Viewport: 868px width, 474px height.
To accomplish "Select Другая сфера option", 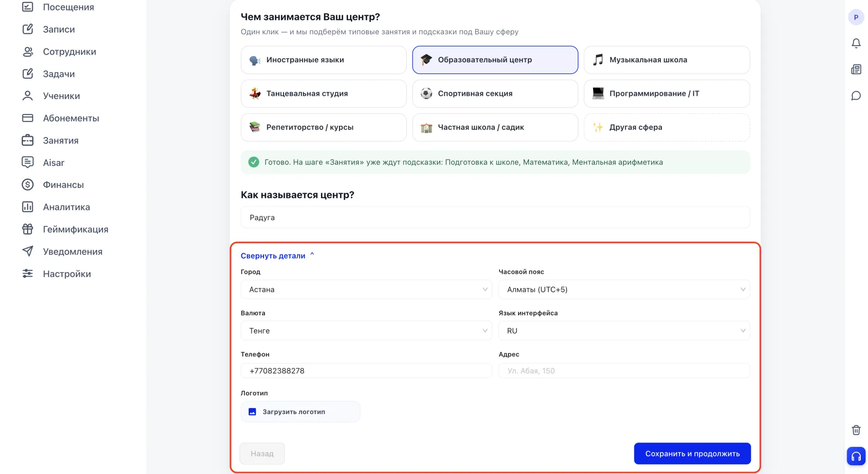I will (x=667, y=127).
